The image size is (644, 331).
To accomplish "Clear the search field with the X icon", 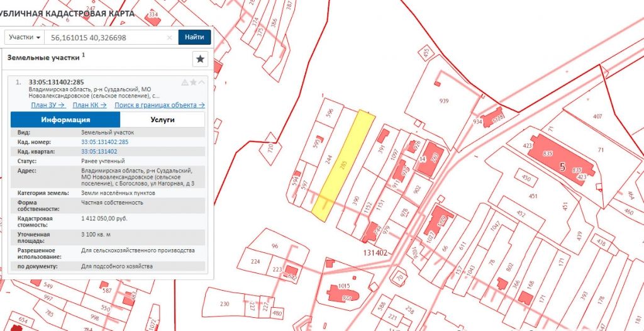I will coord(169,38).
